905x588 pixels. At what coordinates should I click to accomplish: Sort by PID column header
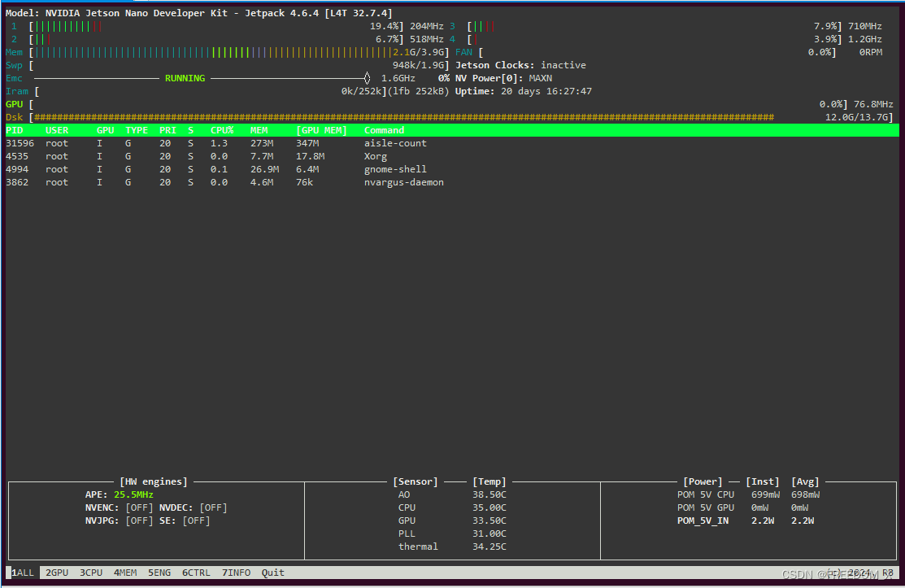pyautogui.click(x=15, y=130)
